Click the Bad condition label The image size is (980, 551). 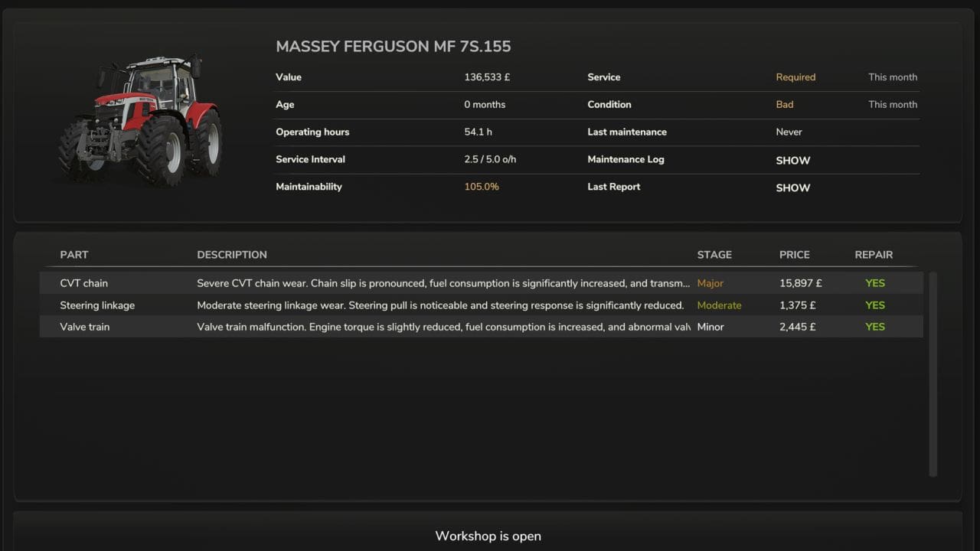pyautogui.click(x=784, y=104)
